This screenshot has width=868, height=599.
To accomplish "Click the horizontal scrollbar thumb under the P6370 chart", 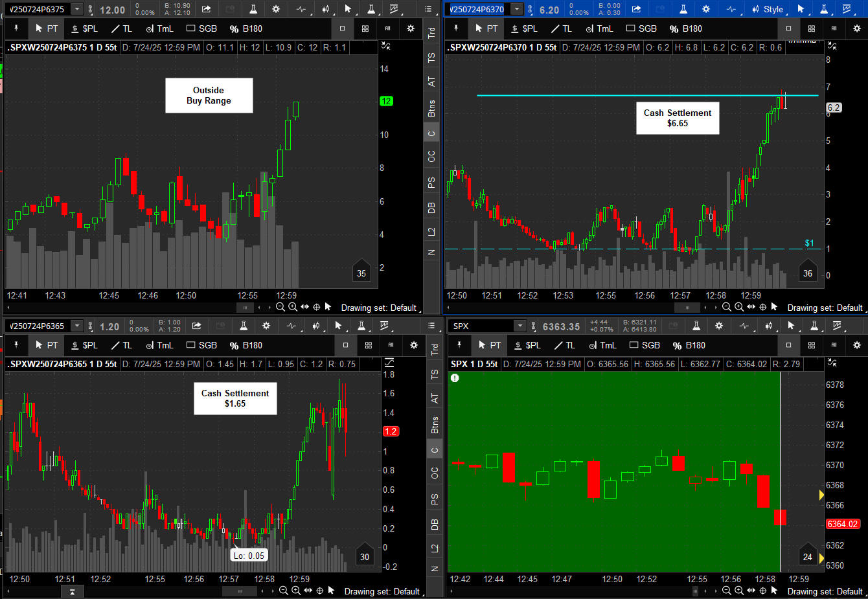I will pos(688,308).
